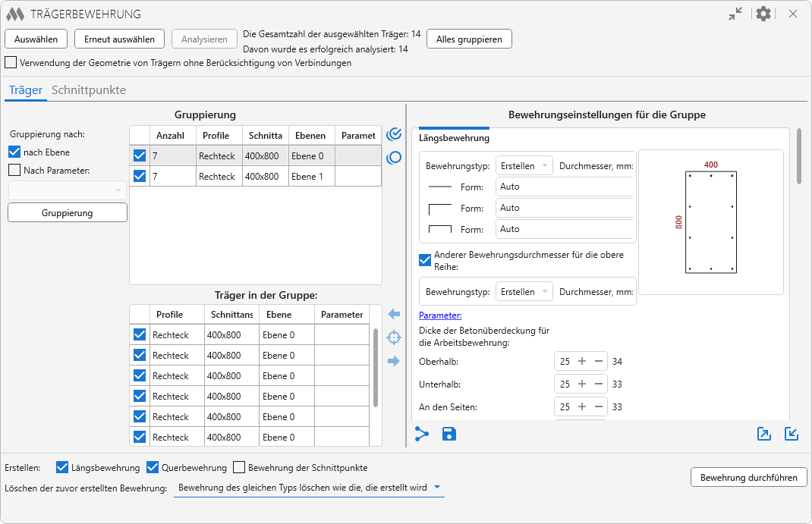Image resolution: width=812 pixels, height=524 pixels.
Task: Open the blue 'Parameter:' link
Action: (x=440, y=315)
